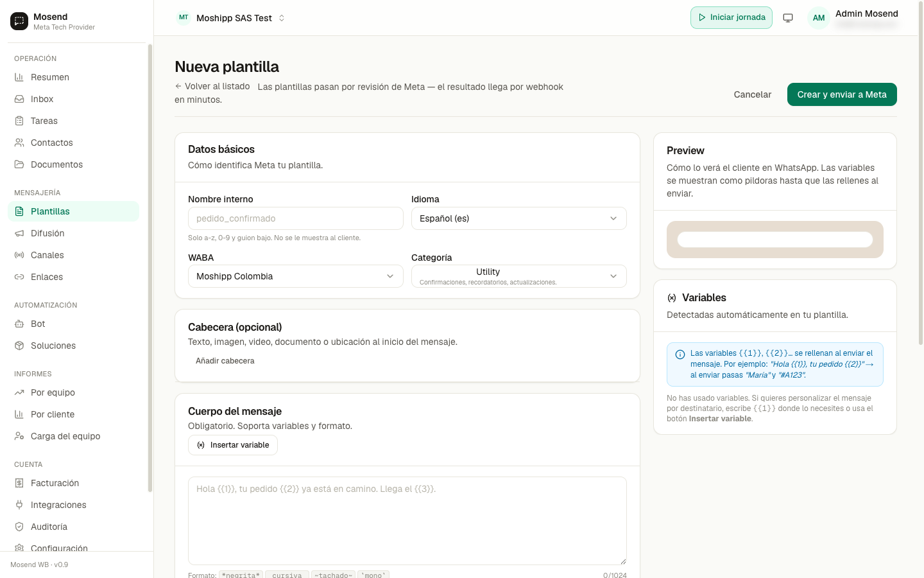Open Auditoría in the sidebar
Image resolution: width=924 pixels, height=578 pixels.
coord(73,527)
